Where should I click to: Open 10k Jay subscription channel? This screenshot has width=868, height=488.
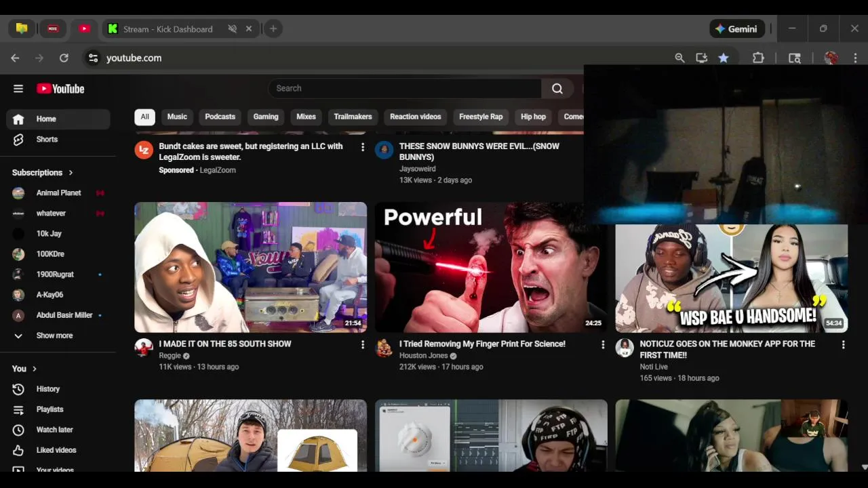click(x=58, y=234)
